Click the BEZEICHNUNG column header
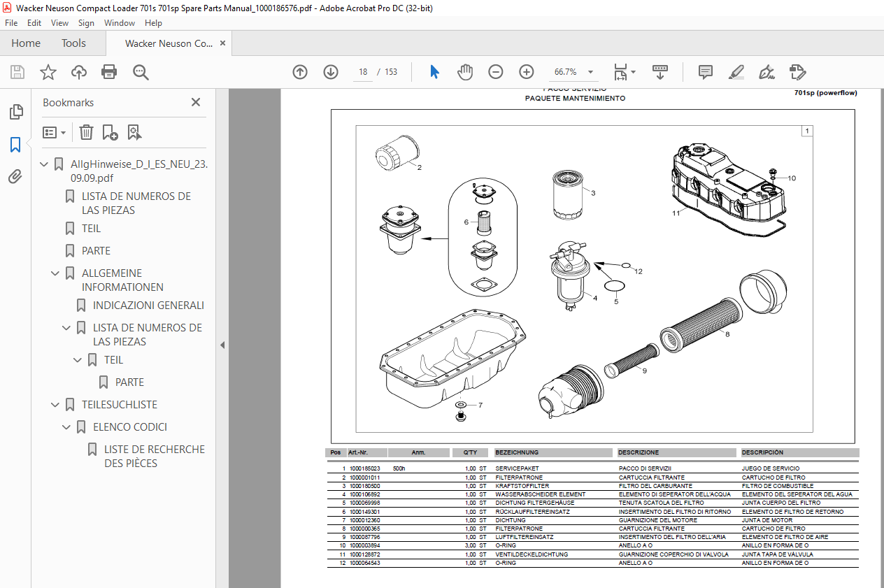884x588 pixels. [x=518, y=452]
